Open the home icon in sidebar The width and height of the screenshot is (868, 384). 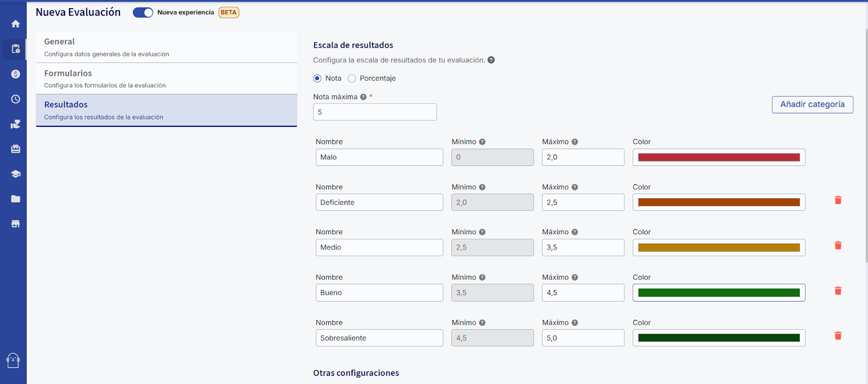[x=16, y=24]
